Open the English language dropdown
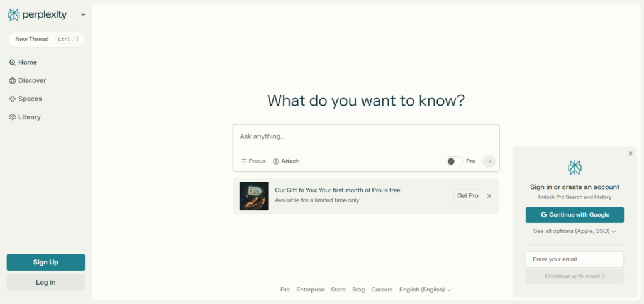 tap(425, 290)
